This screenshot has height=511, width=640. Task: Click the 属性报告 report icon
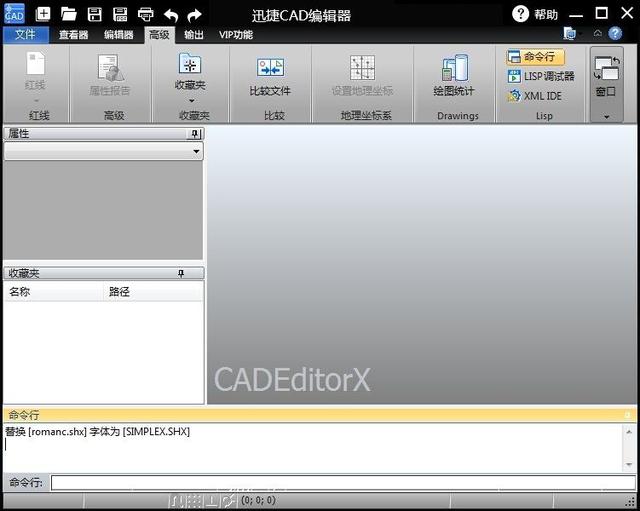pyautogui.click(x=110, y=69)
